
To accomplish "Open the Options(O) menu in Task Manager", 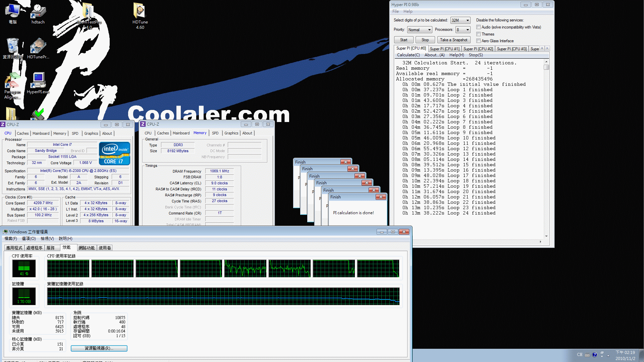I will coord(29,239).
